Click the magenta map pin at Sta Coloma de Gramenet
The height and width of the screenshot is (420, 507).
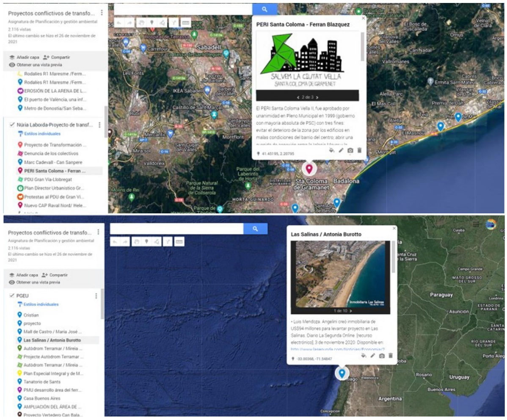pos(309,169)
